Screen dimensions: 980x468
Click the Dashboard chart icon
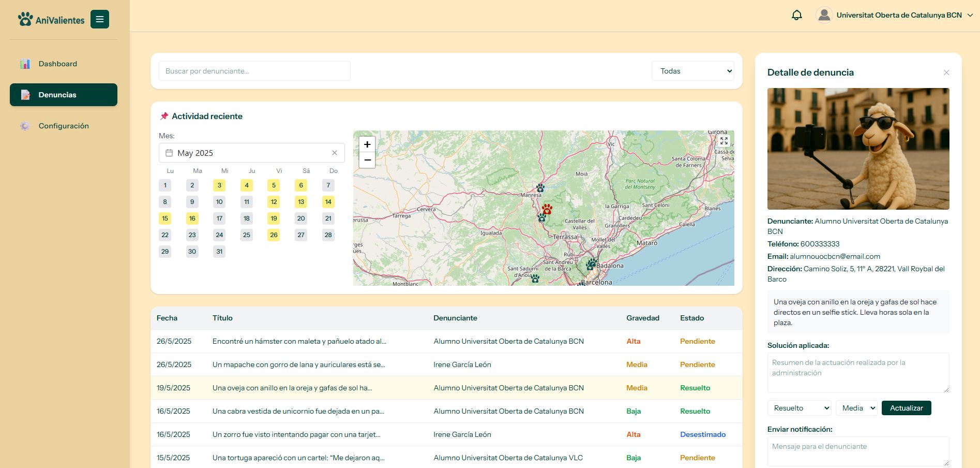[x=25, y=64]
